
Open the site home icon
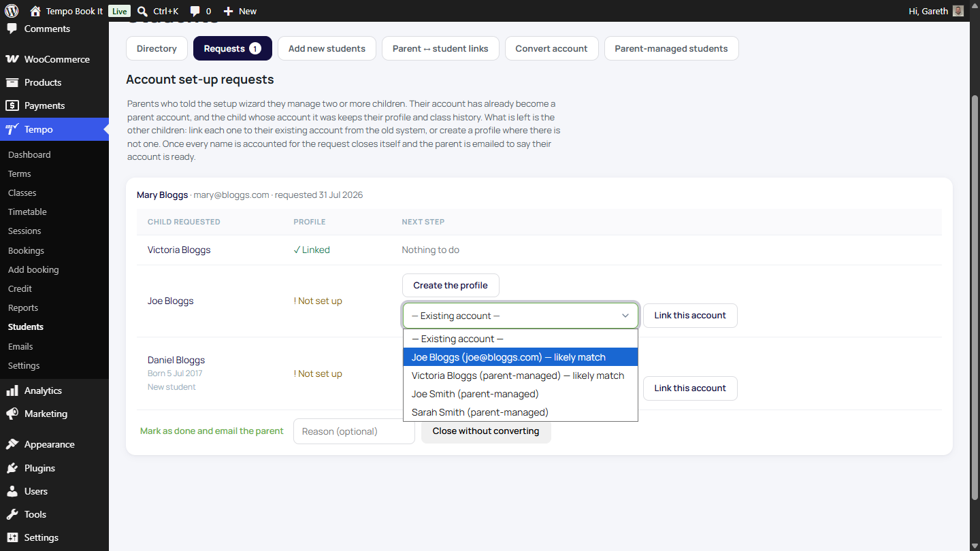[35, 11]
